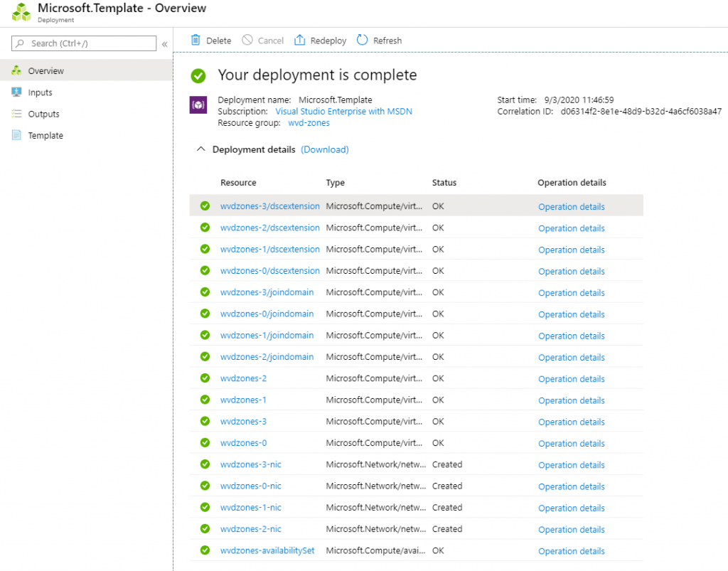
Task: Collapse the Deployment details section
Action: click(x=200, y=149)
